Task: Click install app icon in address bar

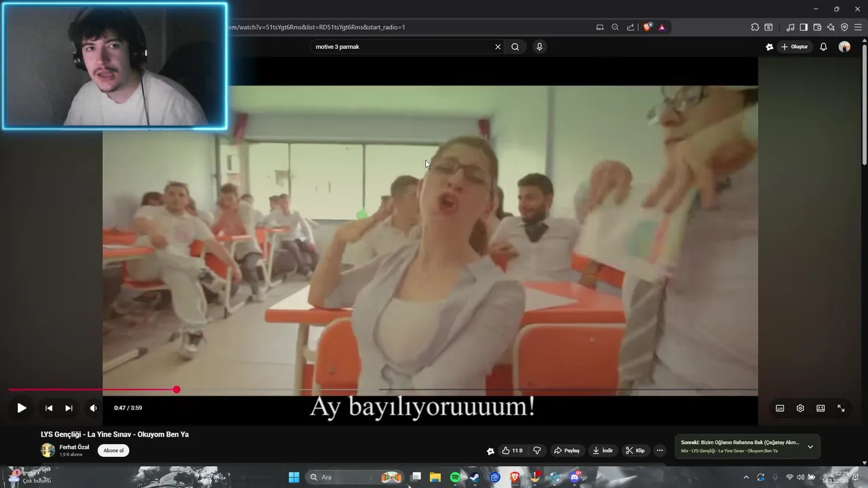Action: [599, 27]
